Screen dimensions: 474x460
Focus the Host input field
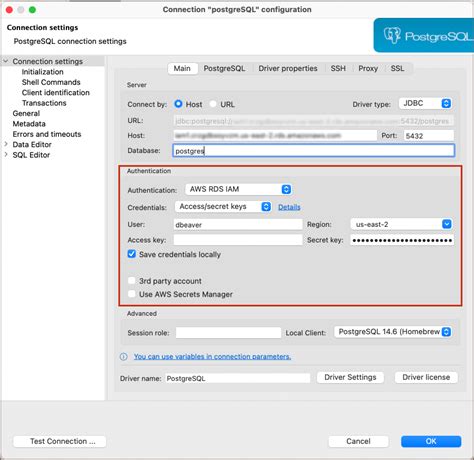coord(275,136)
